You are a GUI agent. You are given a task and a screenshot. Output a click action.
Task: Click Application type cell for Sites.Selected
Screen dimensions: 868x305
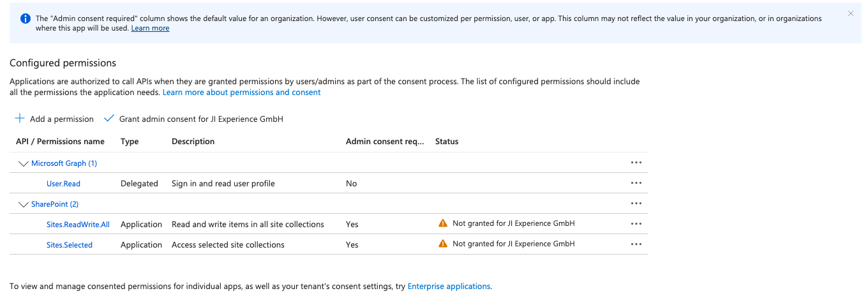point(142,245)
